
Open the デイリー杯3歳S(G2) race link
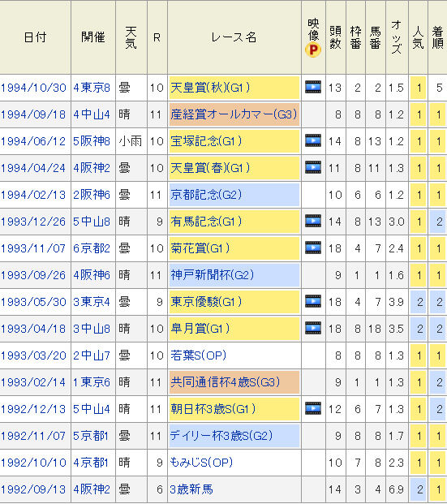tap(221, 436)
